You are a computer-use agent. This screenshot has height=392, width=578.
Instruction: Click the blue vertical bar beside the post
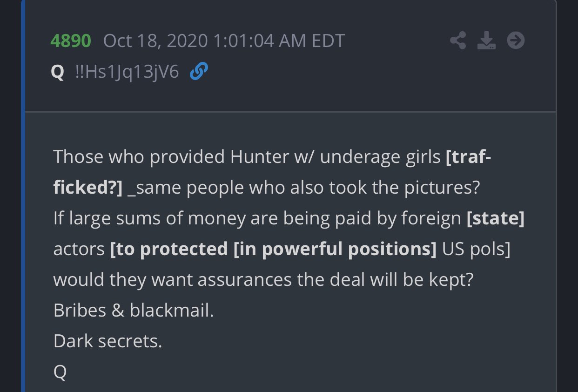point(23,196)
